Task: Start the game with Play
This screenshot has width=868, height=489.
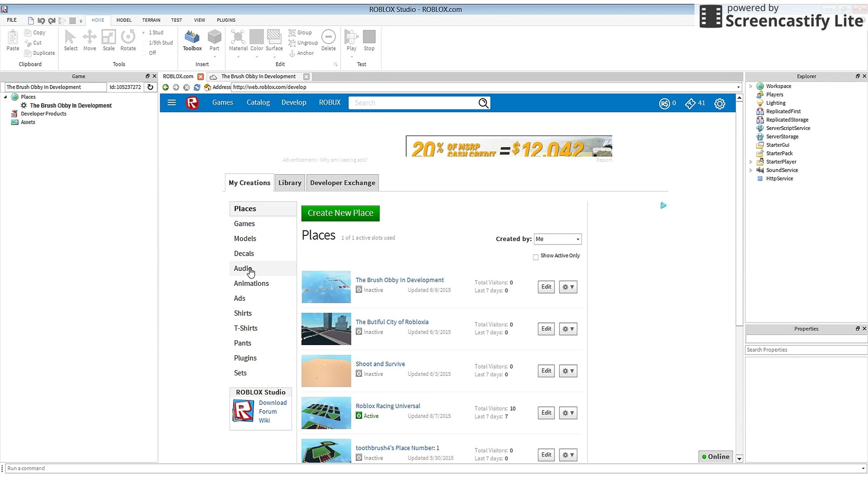Action: pyautogui.click(x=351, y=40)
